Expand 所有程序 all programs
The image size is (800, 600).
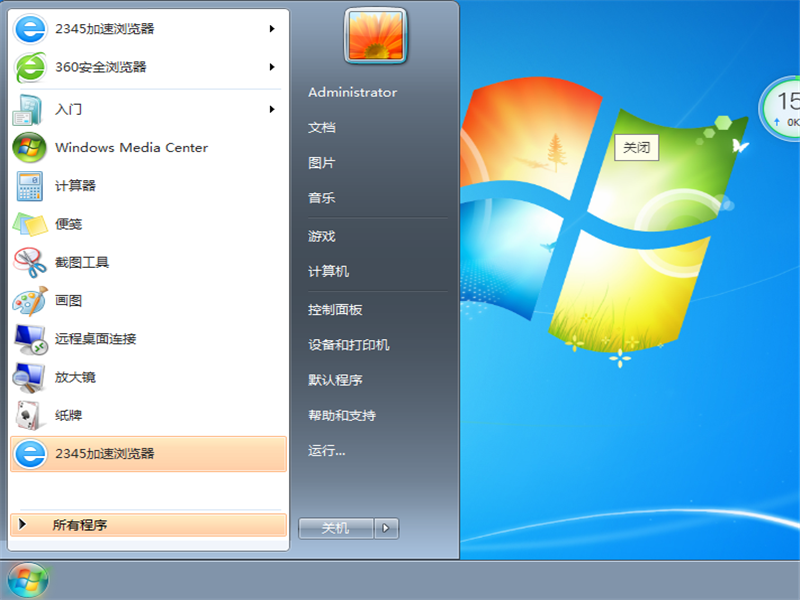coord(148,525)
